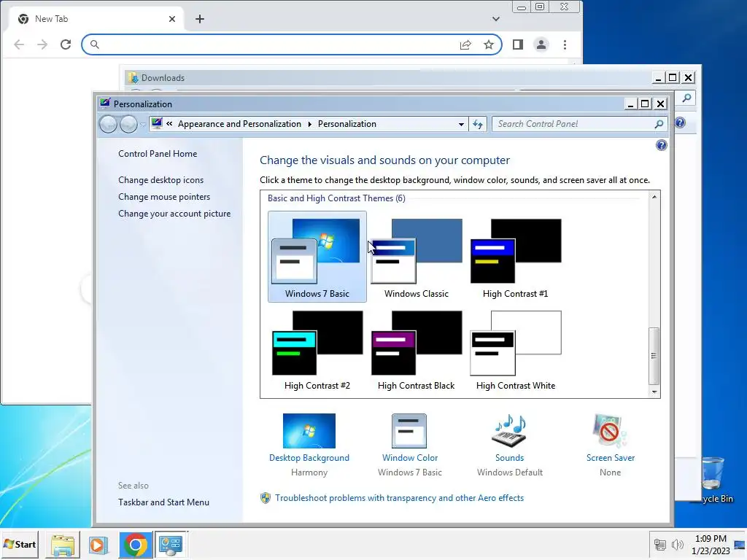Open Windows Explorer from taskbar

(x=63, y=545)
